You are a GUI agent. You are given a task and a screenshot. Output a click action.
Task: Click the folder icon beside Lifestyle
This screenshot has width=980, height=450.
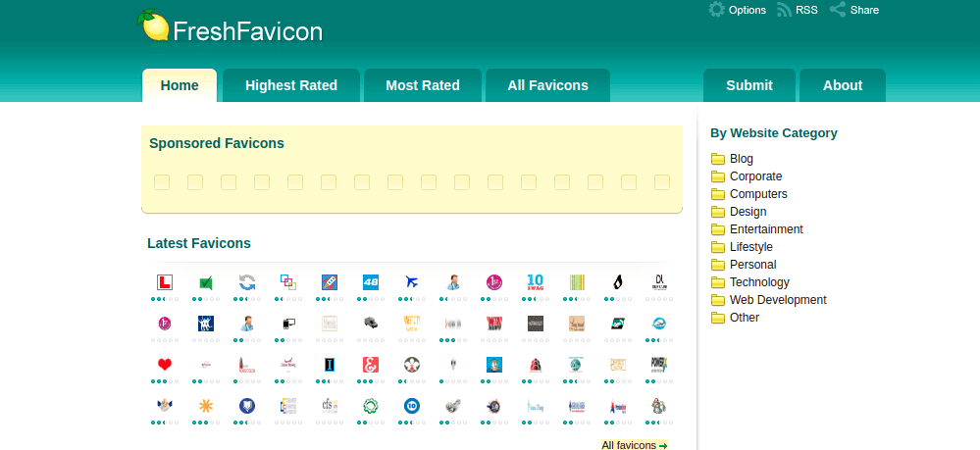pyautogui.click(x=718, y=247)
